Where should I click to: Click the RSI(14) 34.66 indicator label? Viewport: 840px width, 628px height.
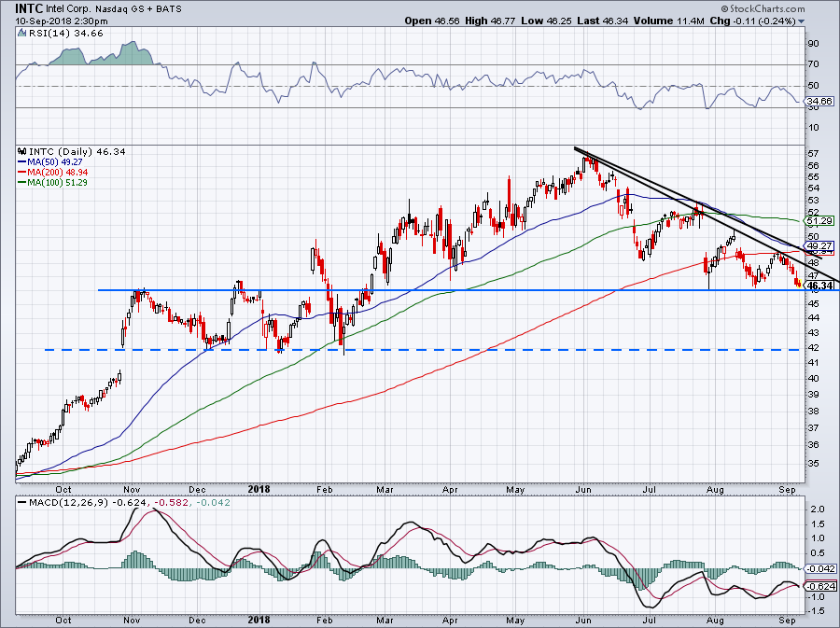coord(64,34)
